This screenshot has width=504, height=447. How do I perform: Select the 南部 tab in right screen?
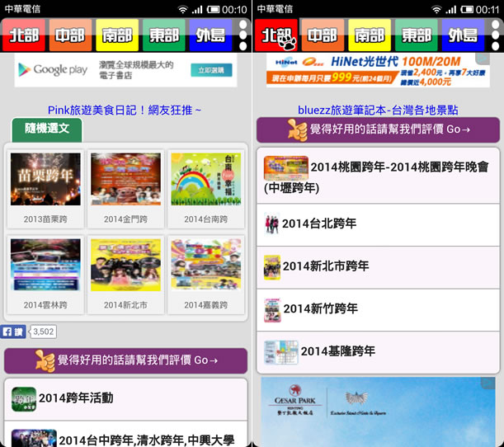point(370,35)
